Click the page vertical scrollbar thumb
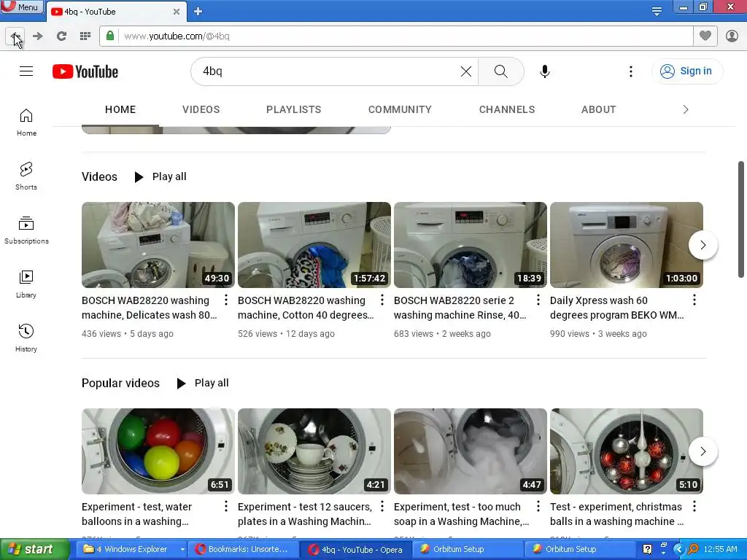Screen dimensions: 747x560 click(741, 219)
